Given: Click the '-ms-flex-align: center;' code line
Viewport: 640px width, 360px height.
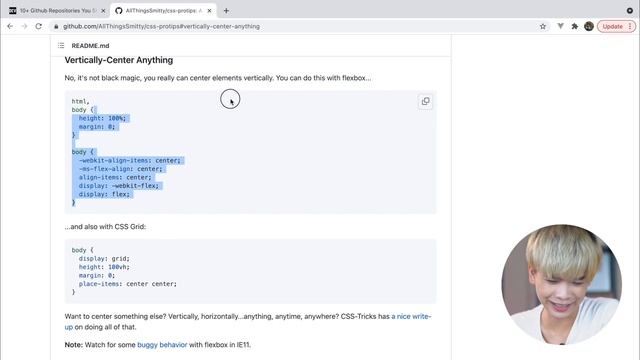Looking at the screenshot, I should [120, 169].
